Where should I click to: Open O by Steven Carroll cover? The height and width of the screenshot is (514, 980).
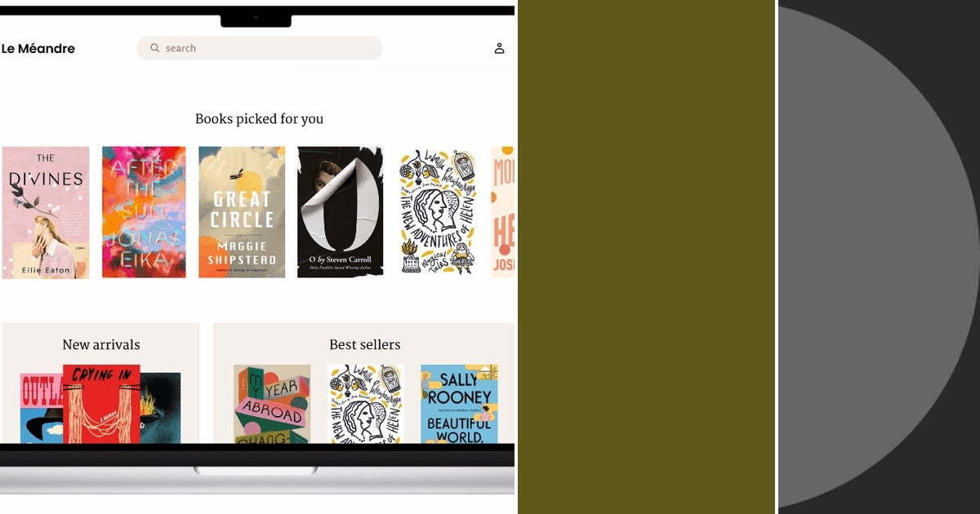340,212
